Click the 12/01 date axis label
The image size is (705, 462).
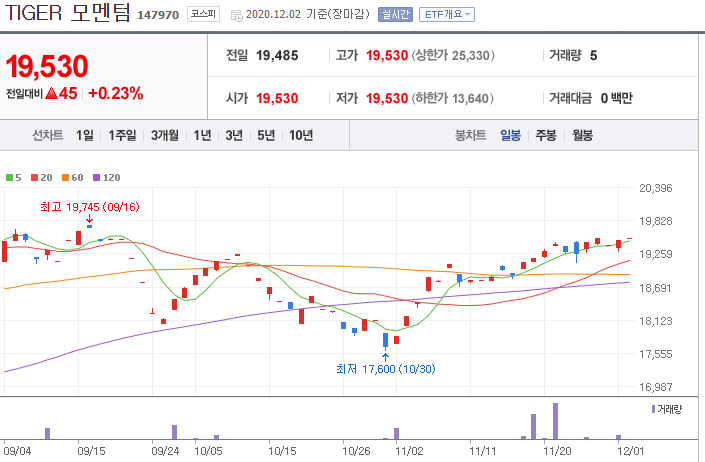tap(630, 451)
